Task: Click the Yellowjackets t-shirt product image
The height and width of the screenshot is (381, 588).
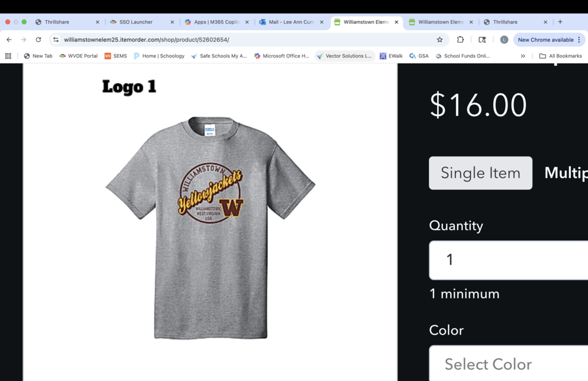Action: pos(210,227)
